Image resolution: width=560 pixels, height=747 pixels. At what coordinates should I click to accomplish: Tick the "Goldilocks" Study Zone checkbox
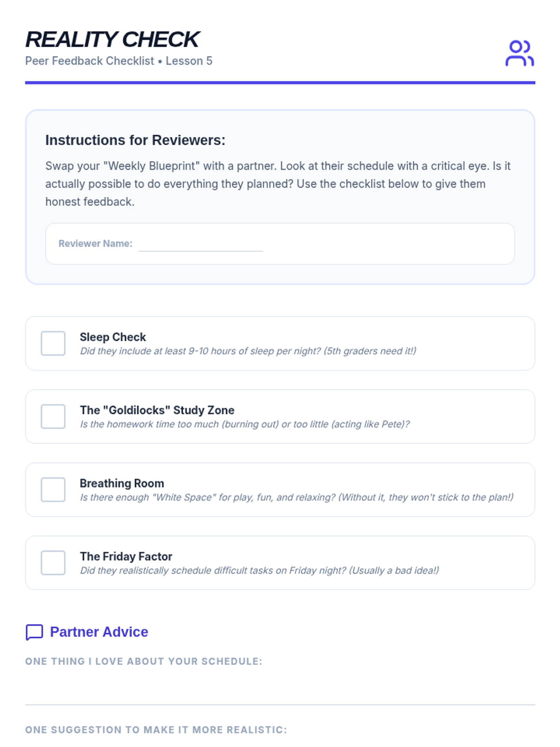pos(53,416)
